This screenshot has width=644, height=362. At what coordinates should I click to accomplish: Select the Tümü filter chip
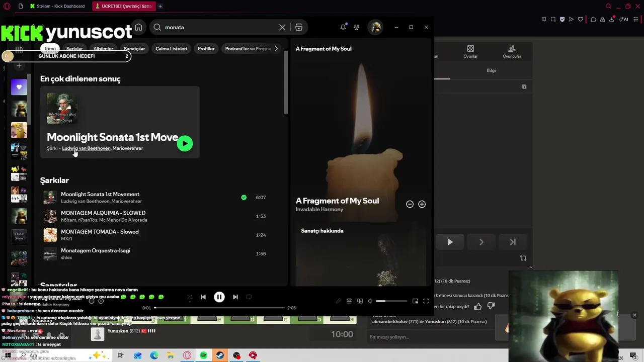coord(50,49)
